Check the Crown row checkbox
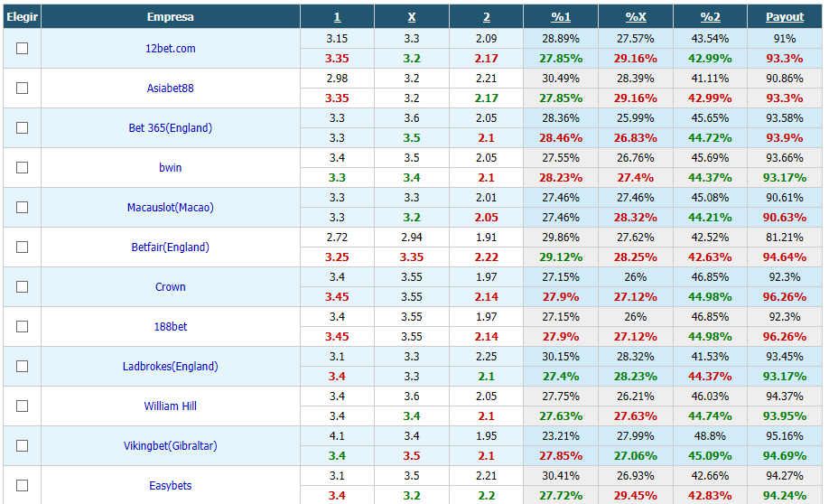 23,286
